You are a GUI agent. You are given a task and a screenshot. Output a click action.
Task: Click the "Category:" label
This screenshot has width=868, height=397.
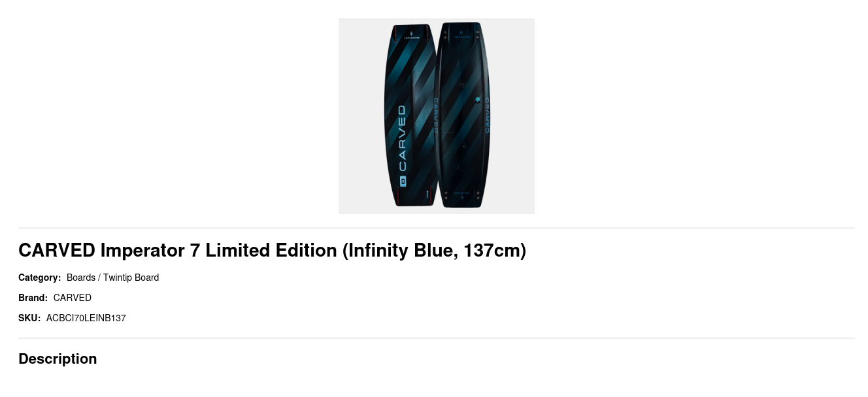pos(39,278)
